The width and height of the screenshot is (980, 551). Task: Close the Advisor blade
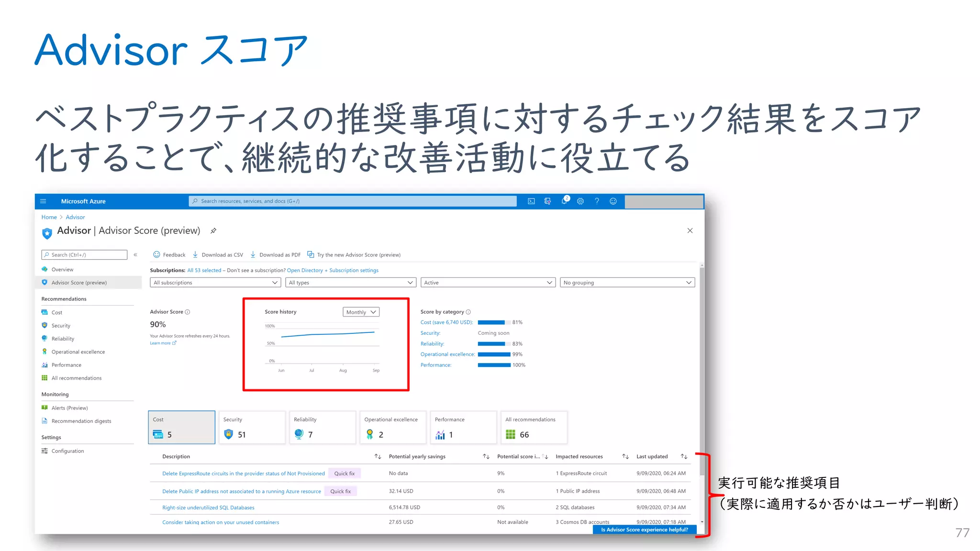coord(690,231)
